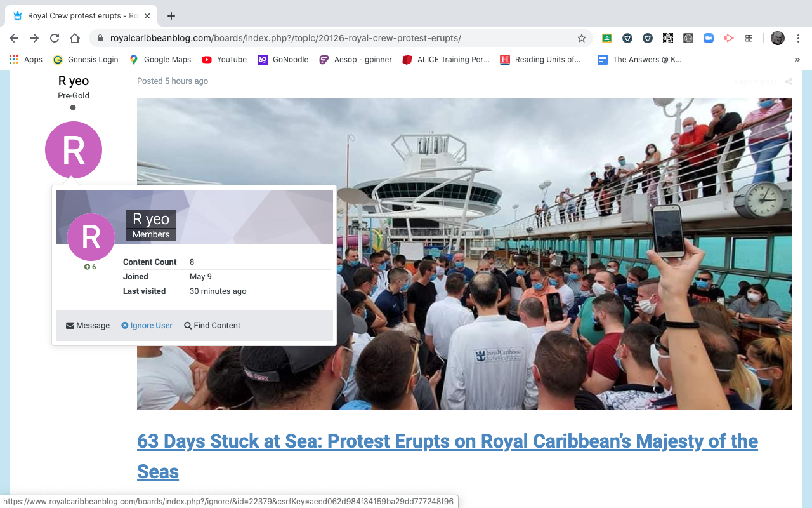Screen dimensions: 812x508
Task: Click the R yeo author name
Action: point(74,81)
